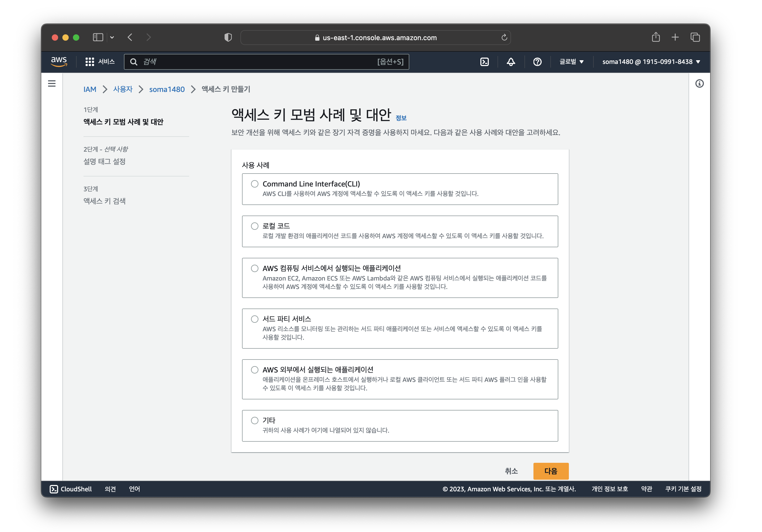This screenshot has width=762, height=532.
Task: Open the help question mark icon
Action: tap(537, 62)
